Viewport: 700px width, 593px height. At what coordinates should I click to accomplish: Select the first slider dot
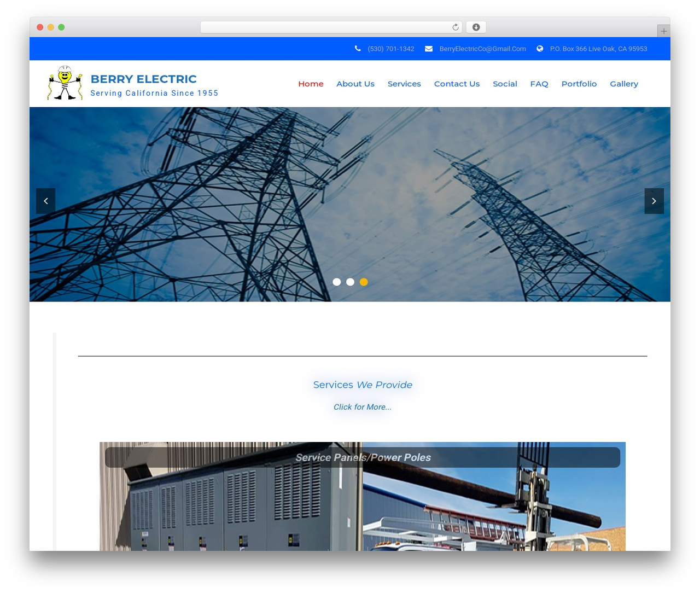[337, 282]
